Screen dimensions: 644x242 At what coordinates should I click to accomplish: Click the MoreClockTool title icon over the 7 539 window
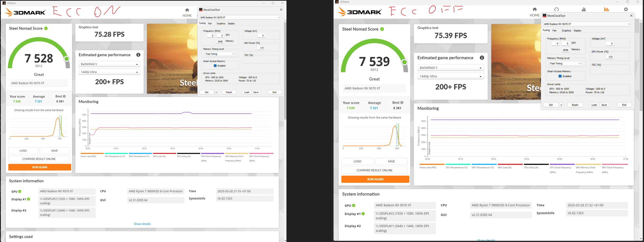(x=545, y=16)
